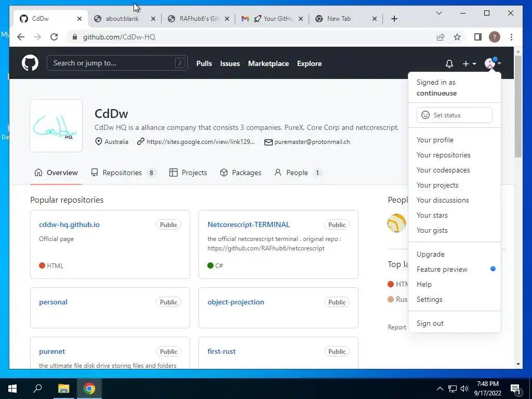The height and width of the screenshot is (399, 532).
Task: Click the padlock site info icon
Action: click(x=75, y=37)
